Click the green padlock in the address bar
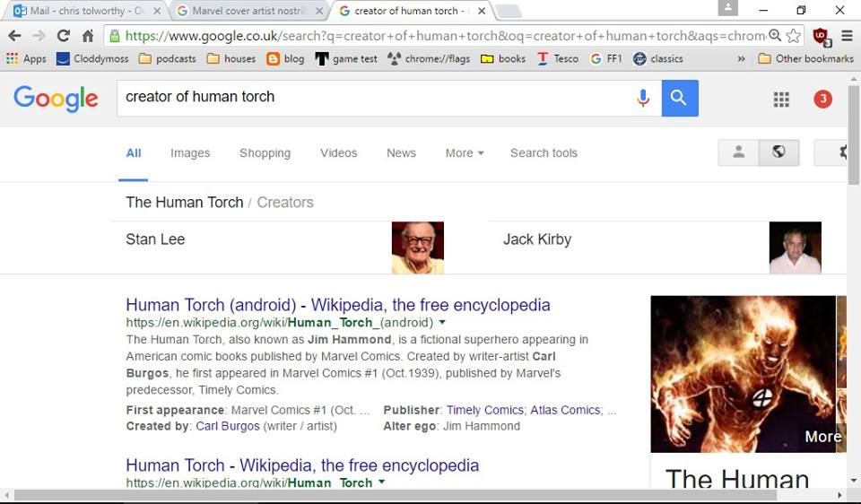 (114, 36)
